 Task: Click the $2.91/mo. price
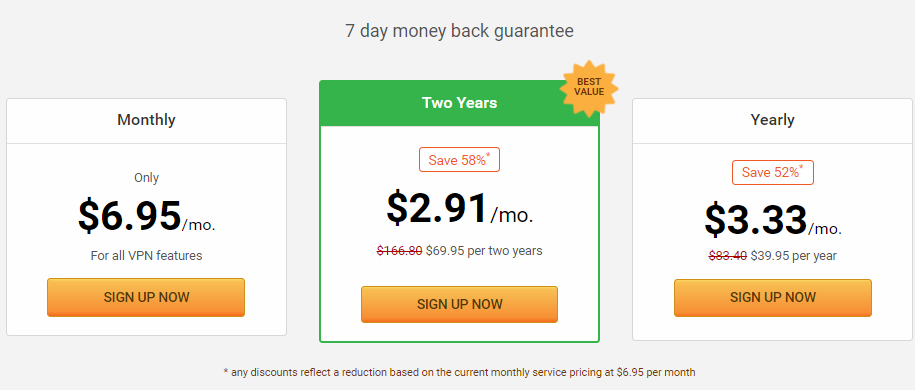point(460,208)
